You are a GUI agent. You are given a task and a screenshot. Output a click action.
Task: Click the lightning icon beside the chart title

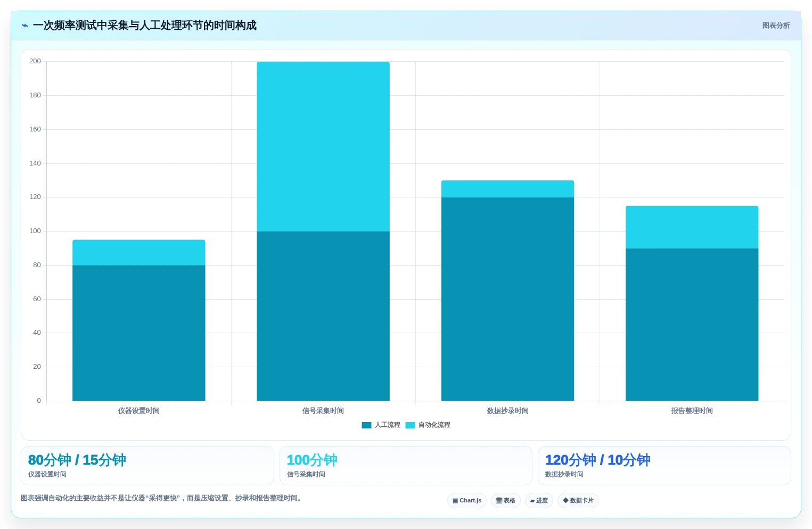[x=25, y=26]
